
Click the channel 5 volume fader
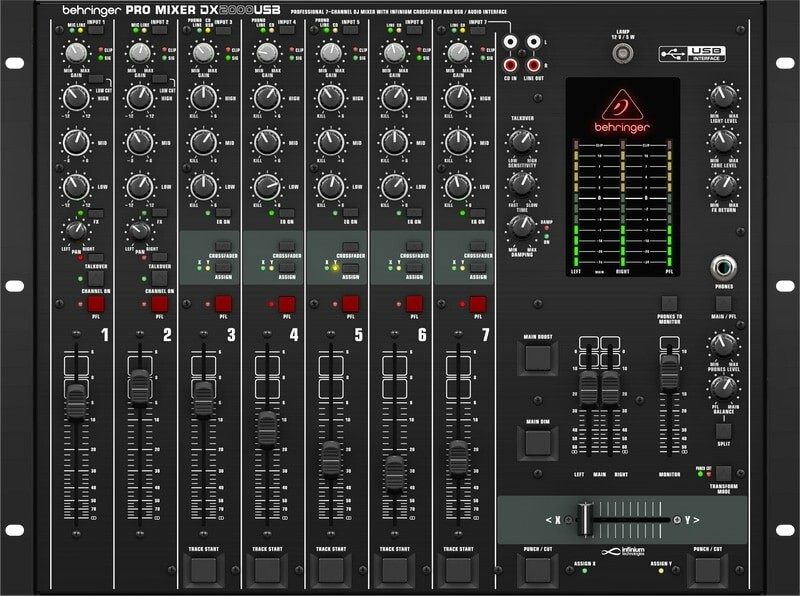(331, 458)
